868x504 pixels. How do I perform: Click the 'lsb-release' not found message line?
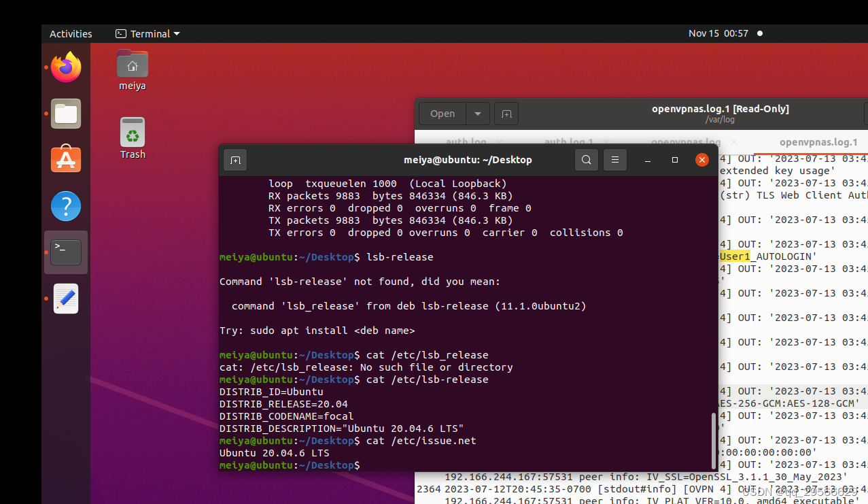(360, 282)
